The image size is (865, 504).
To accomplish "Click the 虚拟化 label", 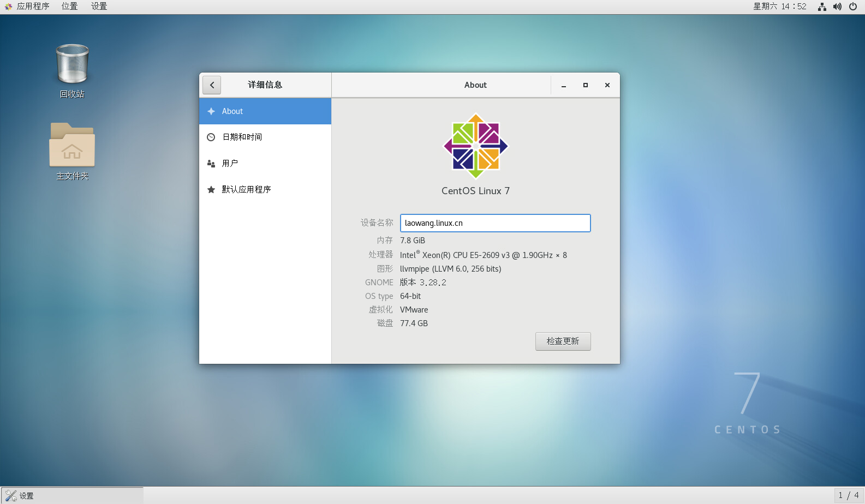I will (381, 310).
